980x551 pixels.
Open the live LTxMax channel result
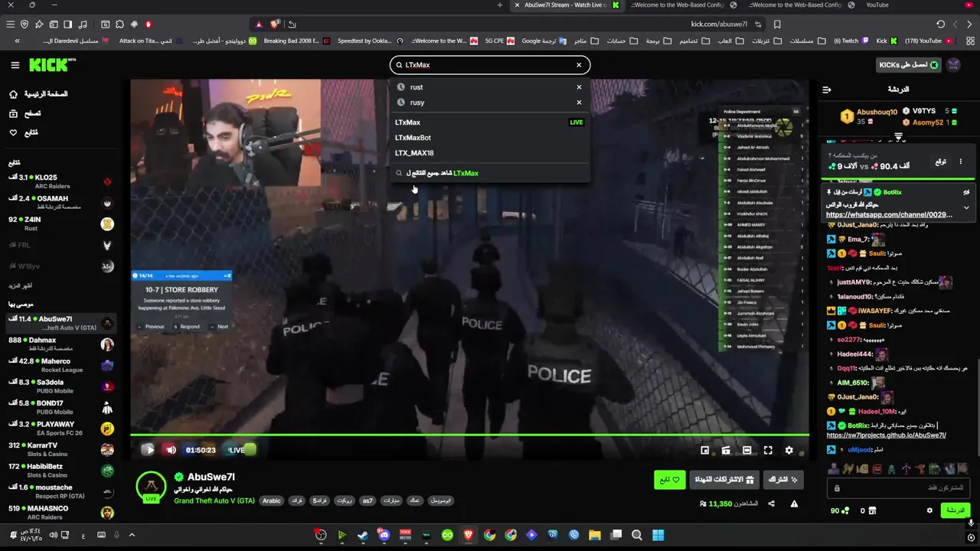[490, 122]
